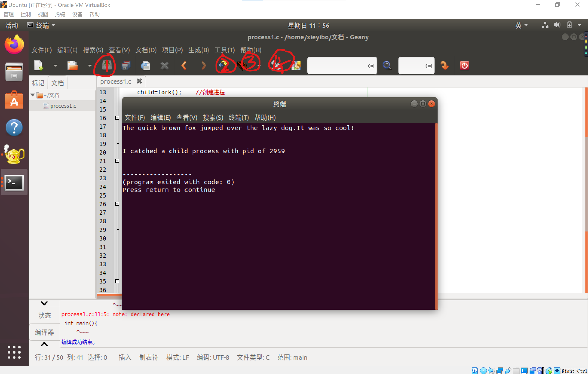Switch to the 文档 sidebar tab
588x374 pixels.
click(x=57, y=83)
